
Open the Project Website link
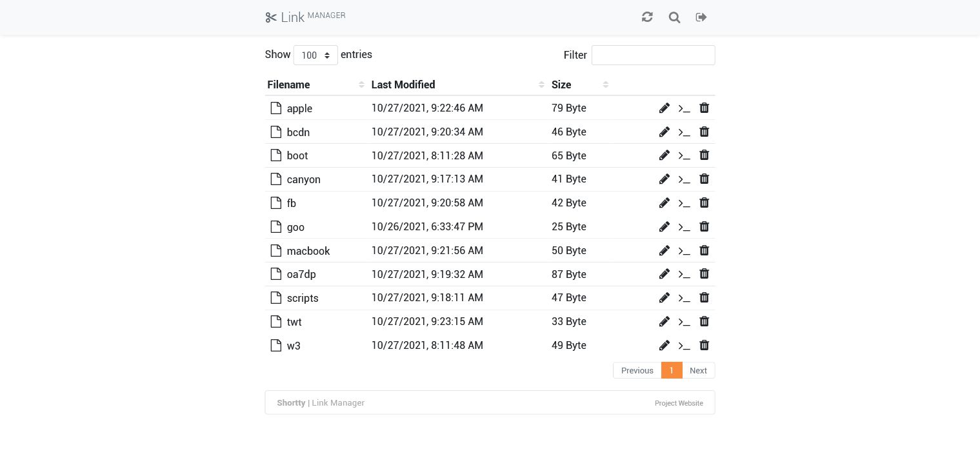679,403
